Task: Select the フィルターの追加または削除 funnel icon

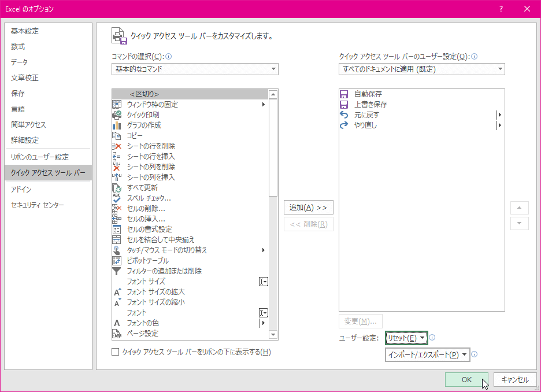Action: [117, 271]
